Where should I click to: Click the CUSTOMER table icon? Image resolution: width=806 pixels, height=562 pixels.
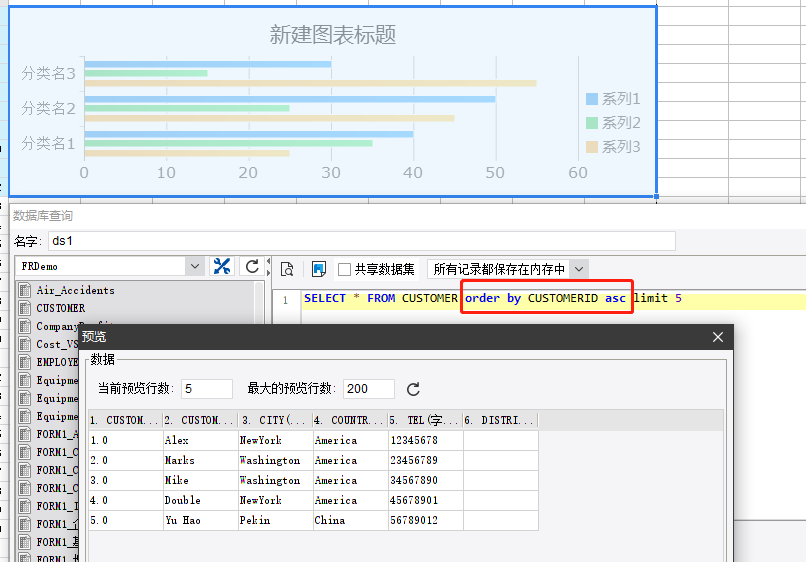25,308
